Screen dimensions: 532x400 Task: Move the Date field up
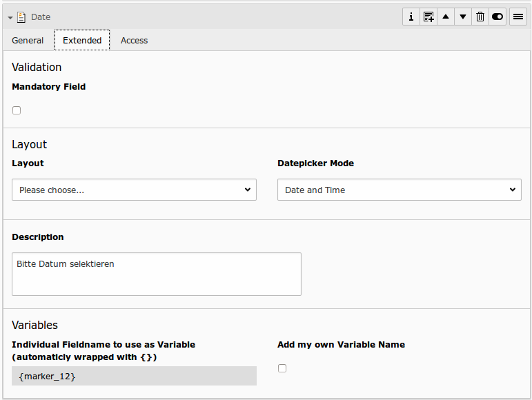pyautogui.click(x=446, y=17)
